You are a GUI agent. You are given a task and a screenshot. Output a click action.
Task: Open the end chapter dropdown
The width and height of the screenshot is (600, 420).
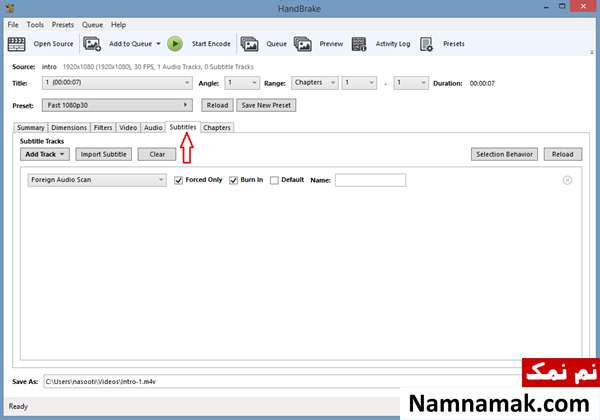click(411, 83)
